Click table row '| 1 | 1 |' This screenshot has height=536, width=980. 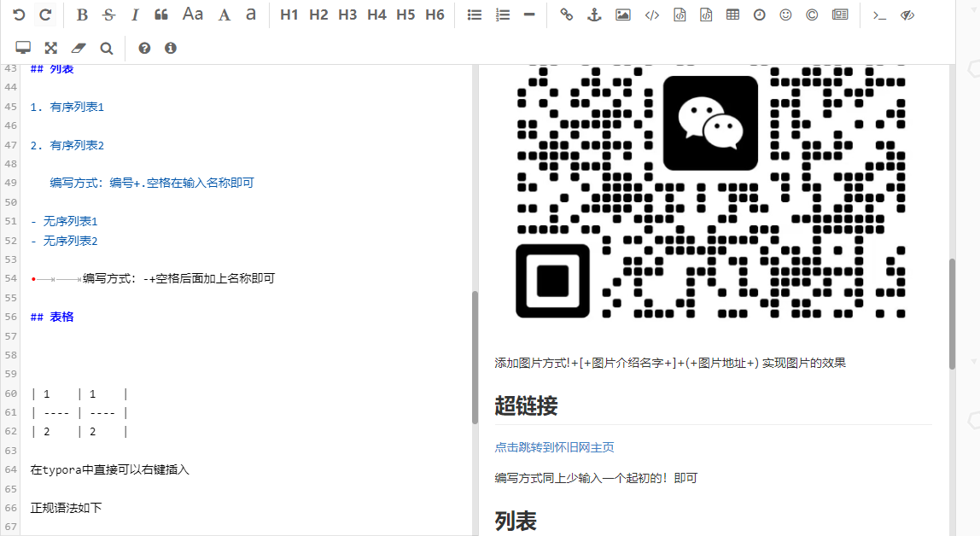(79, 393)
